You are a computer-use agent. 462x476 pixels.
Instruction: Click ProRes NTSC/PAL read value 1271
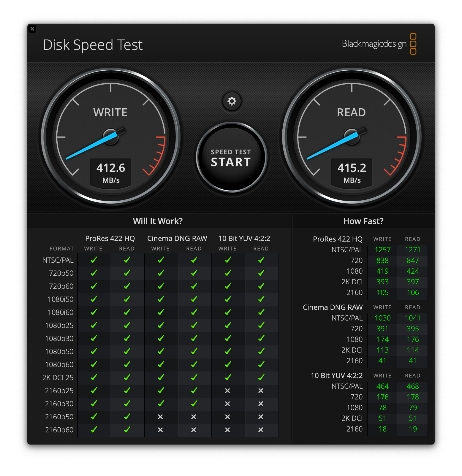pos(413,250)
